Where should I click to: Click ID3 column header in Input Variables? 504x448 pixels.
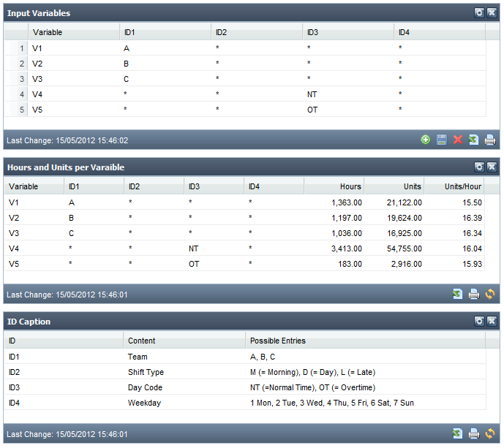pyautogui.click(x=348, y=32)
